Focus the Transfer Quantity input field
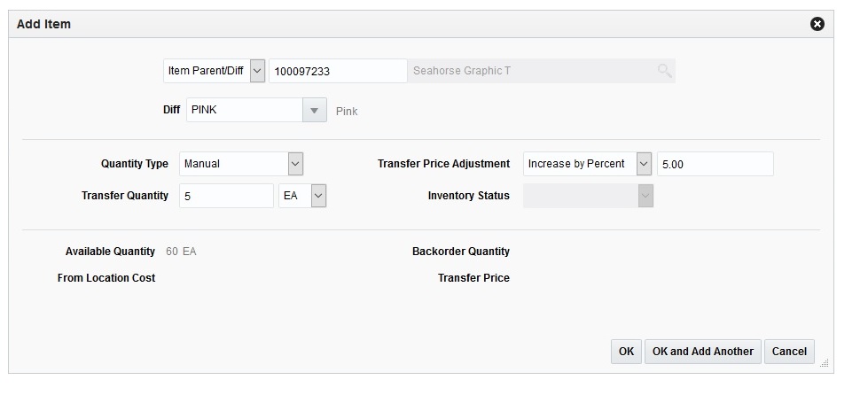The width and height of the screenshot is (868, 411). point(226,196)
